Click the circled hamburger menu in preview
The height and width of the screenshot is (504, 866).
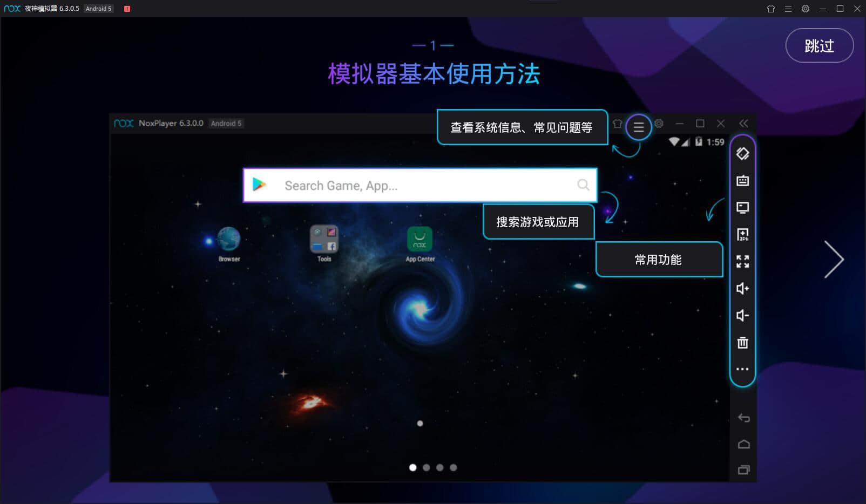(x=639, y=127)
